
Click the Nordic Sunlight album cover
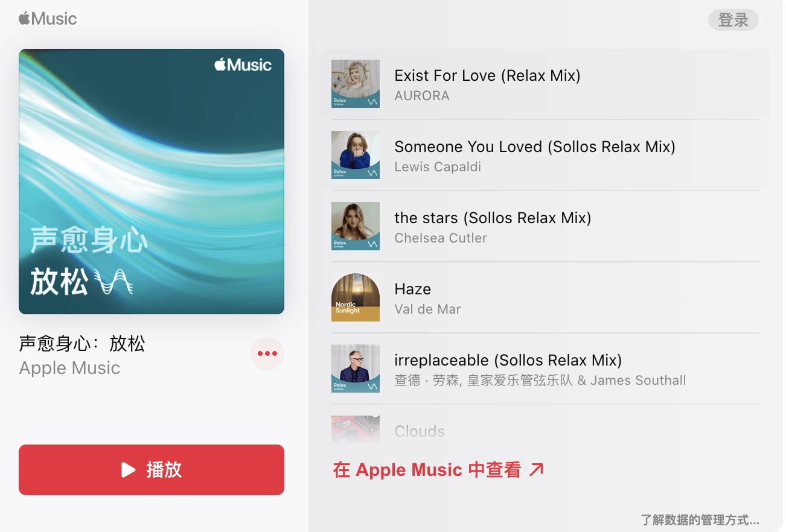356,297
